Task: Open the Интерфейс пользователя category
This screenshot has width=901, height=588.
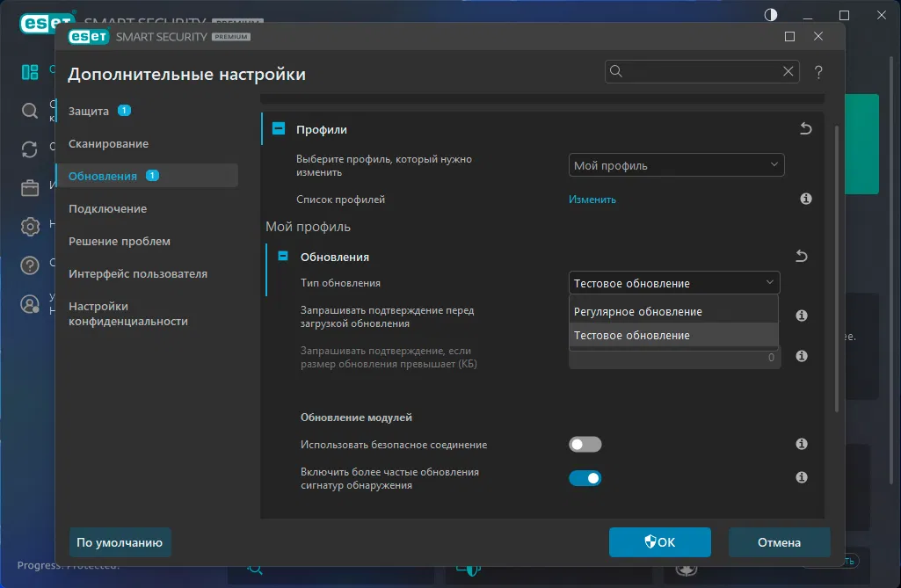Action: (x=138, y=273)
